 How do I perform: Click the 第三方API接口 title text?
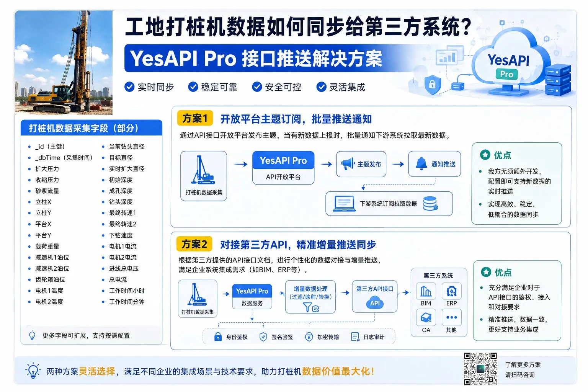click(375, 289)
